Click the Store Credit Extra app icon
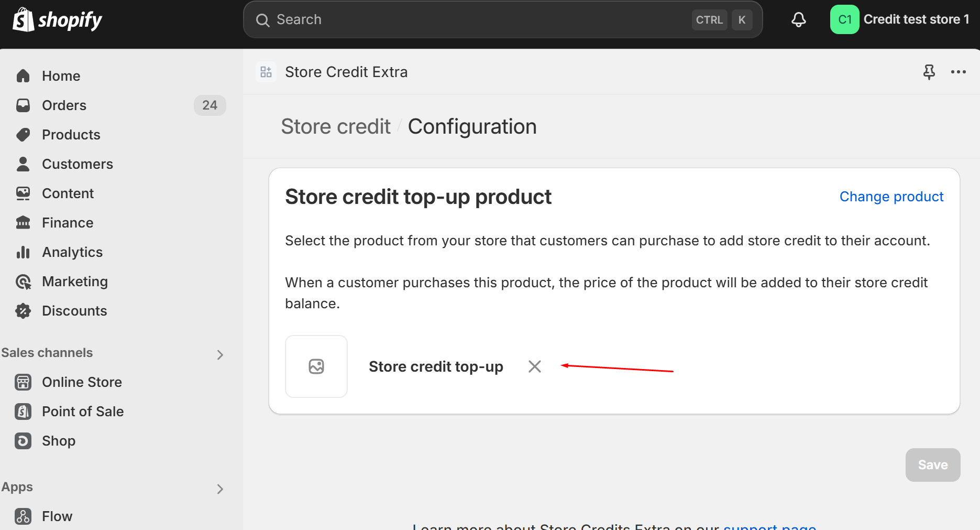This screenshot has height=530, width=980. [x=266, y=72]
